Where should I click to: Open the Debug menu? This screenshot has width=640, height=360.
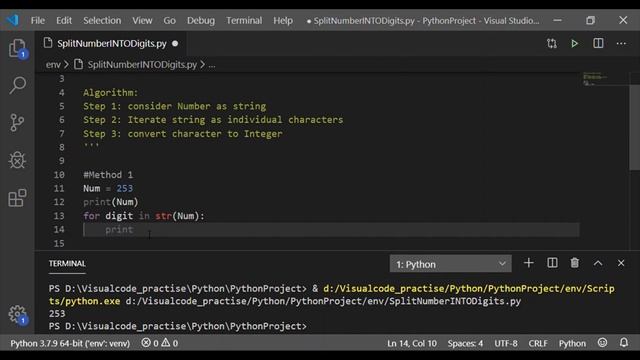tap(201, 20)
